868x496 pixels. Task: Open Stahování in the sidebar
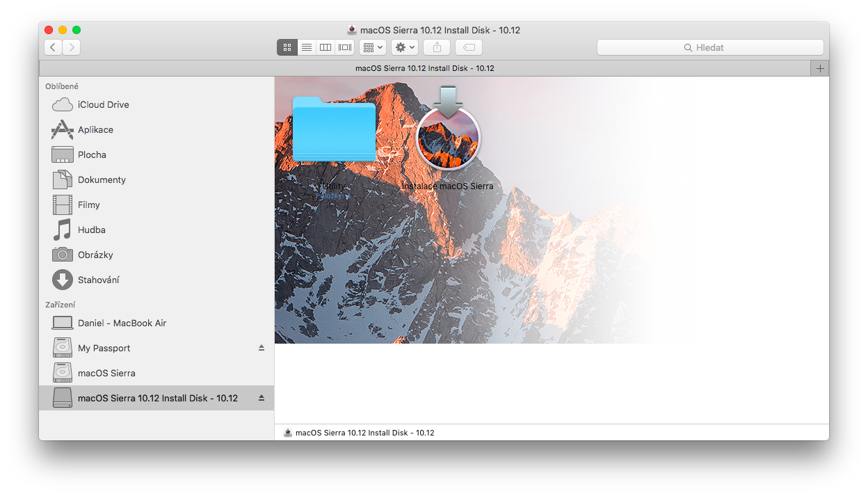pos(156,280)
